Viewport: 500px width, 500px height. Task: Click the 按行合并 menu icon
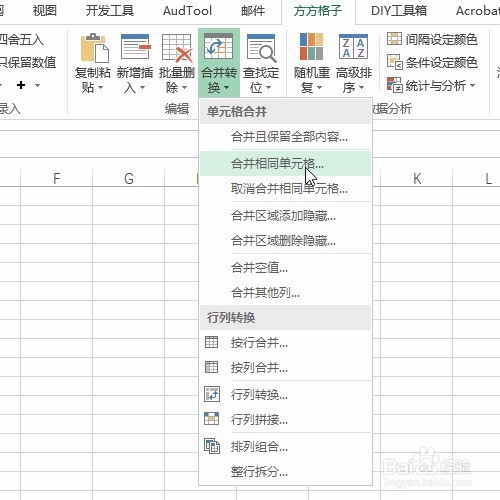[211, 342]
